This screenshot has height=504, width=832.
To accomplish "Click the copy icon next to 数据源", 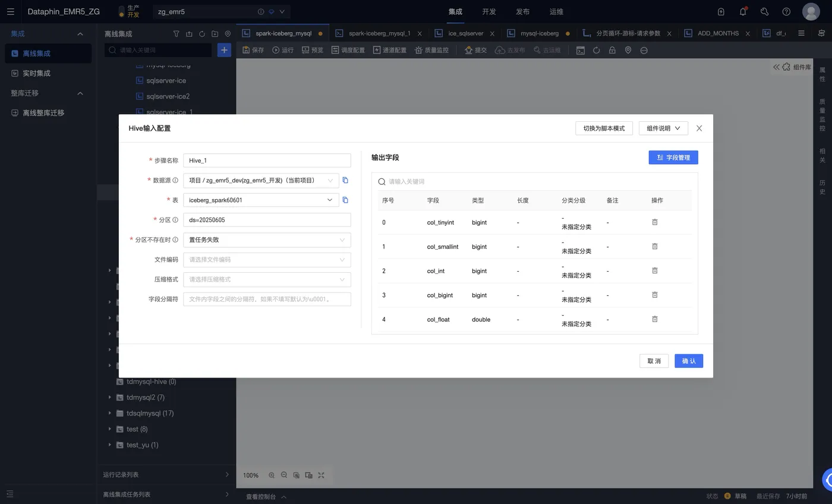I will coord(345,180).
